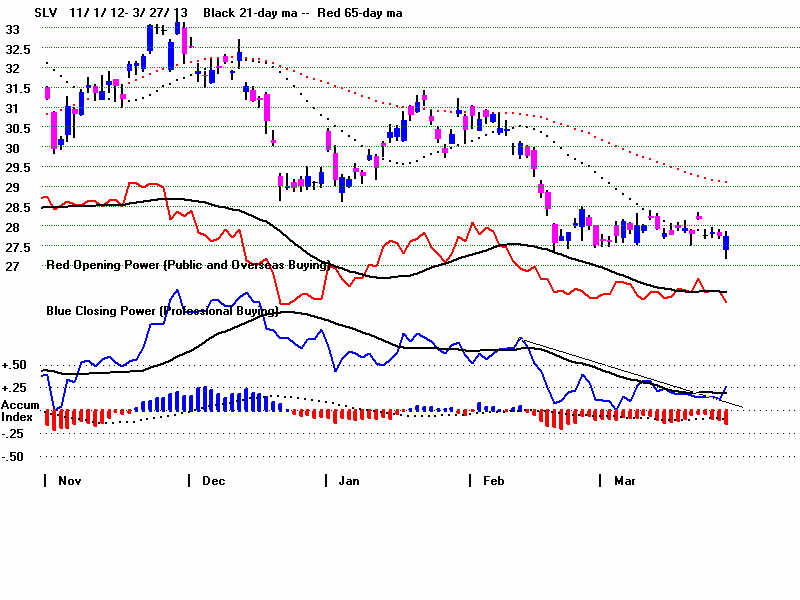Select the Jan month marker
The image size is (800, 600).
[348, 481]
